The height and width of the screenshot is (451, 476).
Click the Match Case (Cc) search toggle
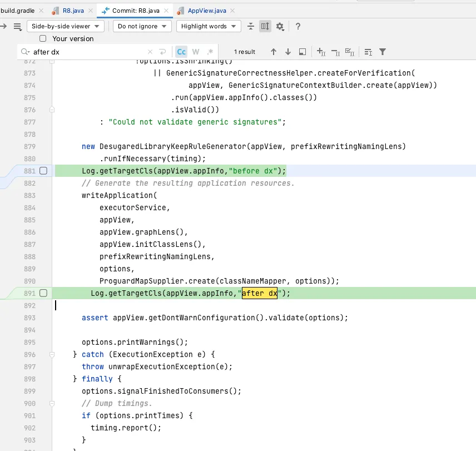(181, 52)
